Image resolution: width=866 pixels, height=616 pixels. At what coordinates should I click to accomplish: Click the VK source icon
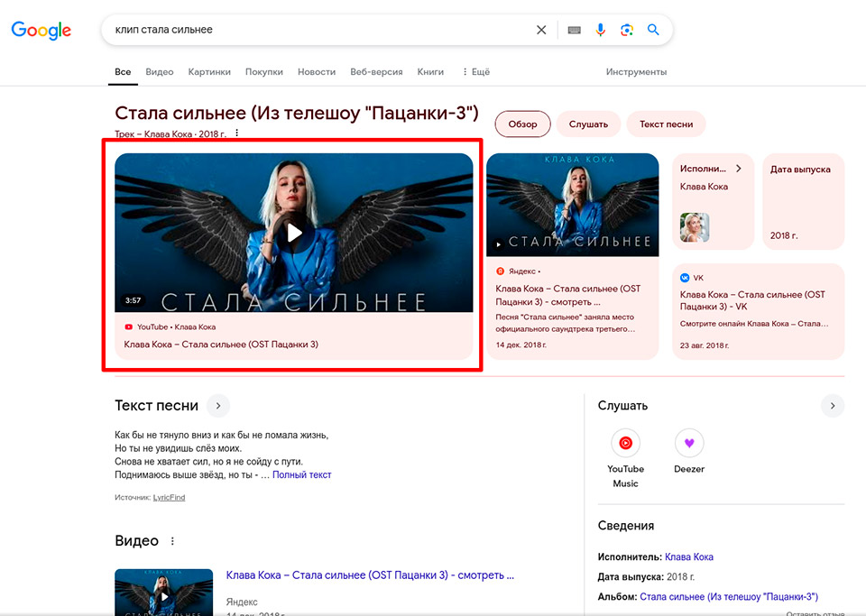pos(685,278)
